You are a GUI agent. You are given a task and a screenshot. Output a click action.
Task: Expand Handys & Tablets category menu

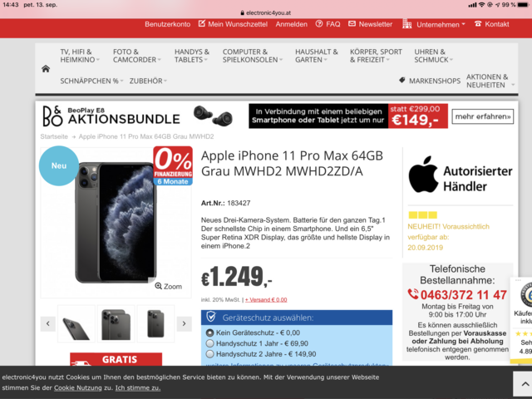tap(192, 56)
